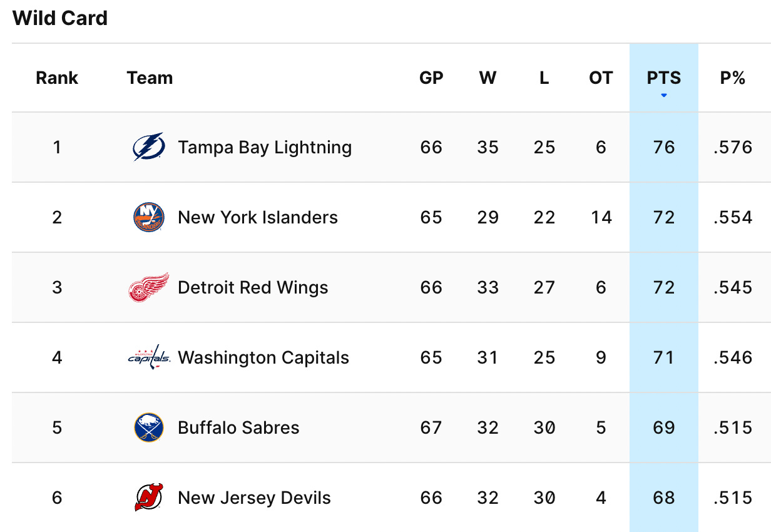Viewport: 771px width, 532px height.
Task: Click the New Jersey Devils logo
Action: coord(149,498)
